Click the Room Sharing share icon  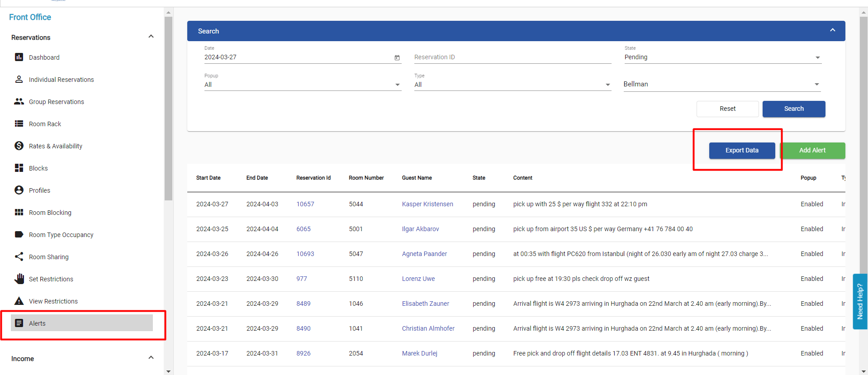coord(19,256)
